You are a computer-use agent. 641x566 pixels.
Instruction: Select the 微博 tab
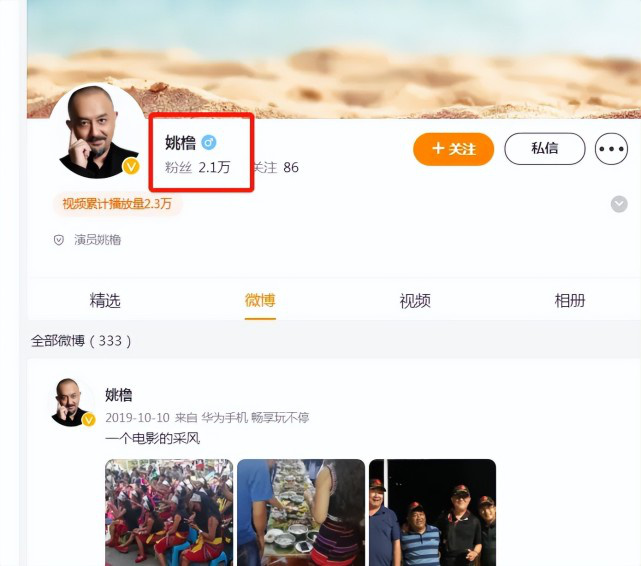[x=260, y=301]
